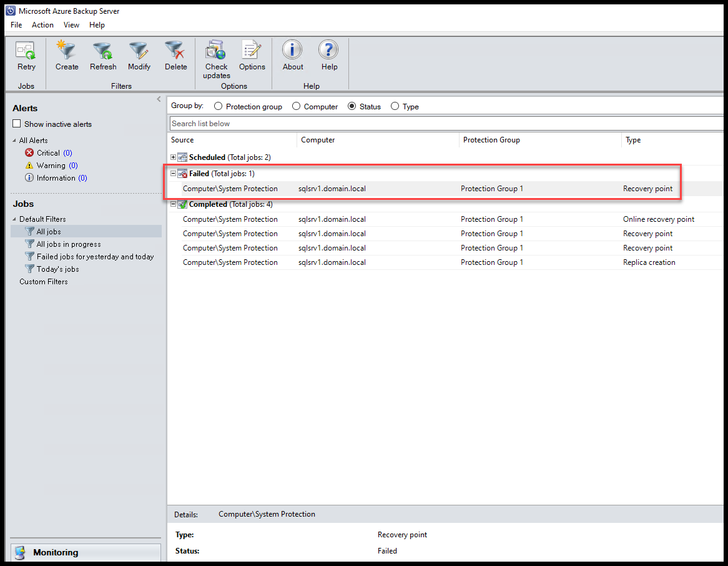Select the Computer grouping radio button
The width and height of the screenshot is (728, 566).
[296, 106]
